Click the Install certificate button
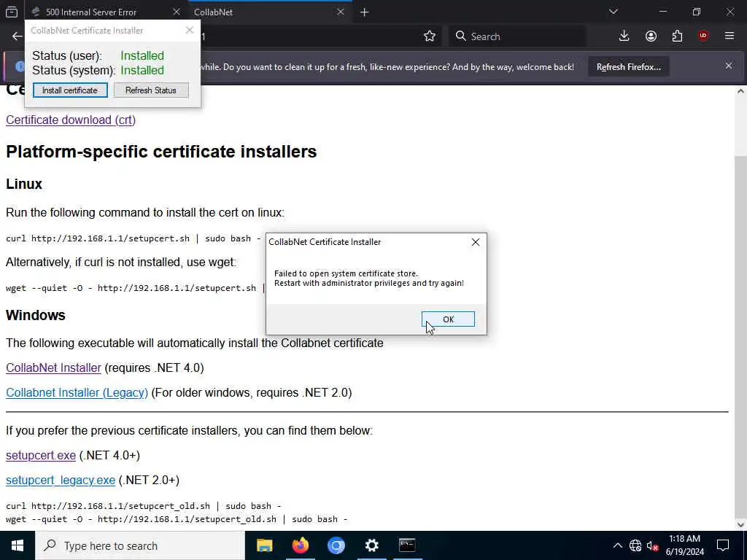Screen dimensions: 747x560 point(70,90)
